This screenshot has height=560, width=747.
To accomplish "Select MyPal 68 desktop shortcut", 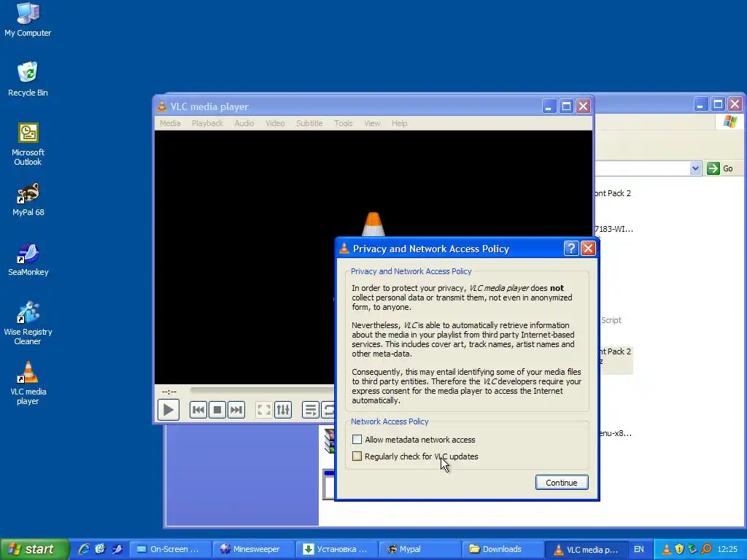I will (x=28, y=199).
